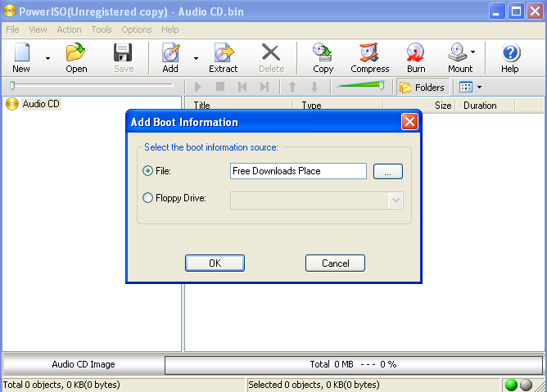Image resolution: width=547 pixels, height=392 pixels.
Task: Expand the view mode dropdown arrow
Action: click(x=480, y=88)
